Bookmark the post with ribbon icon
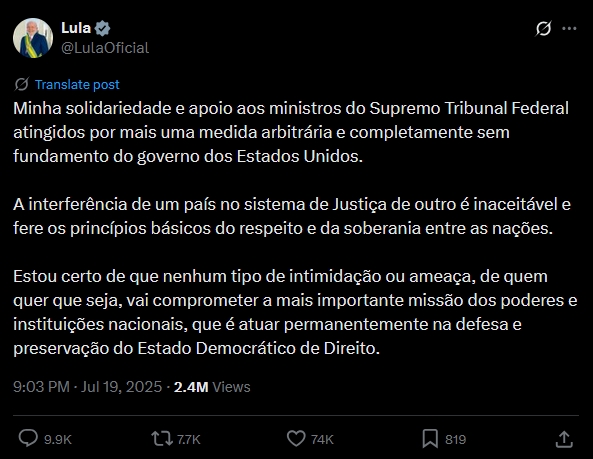The image size is (593, 459). [430, 439]
